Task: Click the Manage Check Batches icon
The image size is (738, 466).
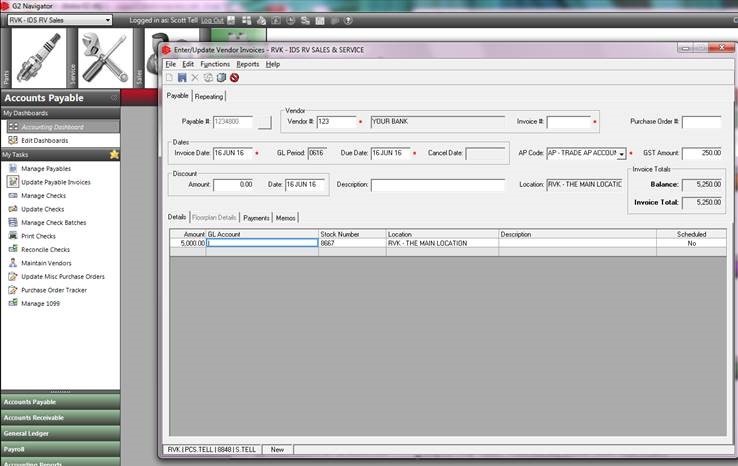Action: (x=13, y=222)
